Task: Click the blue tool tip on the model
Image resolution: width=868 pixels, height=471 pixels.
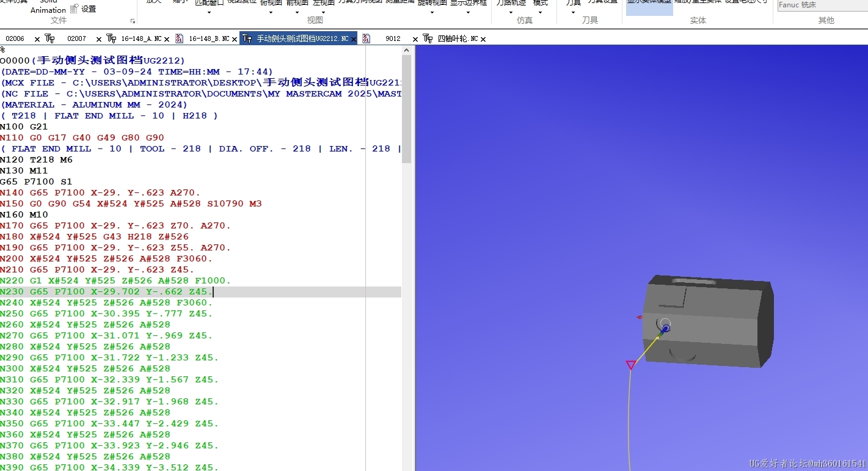Action: click(x=665, y=329)
